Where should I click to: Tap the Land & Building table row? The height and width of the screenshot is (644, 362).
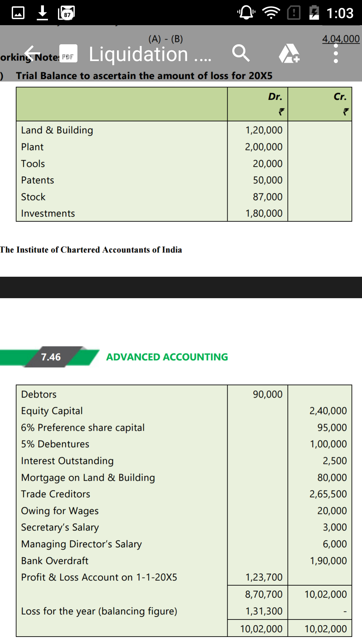click(184, 130)
